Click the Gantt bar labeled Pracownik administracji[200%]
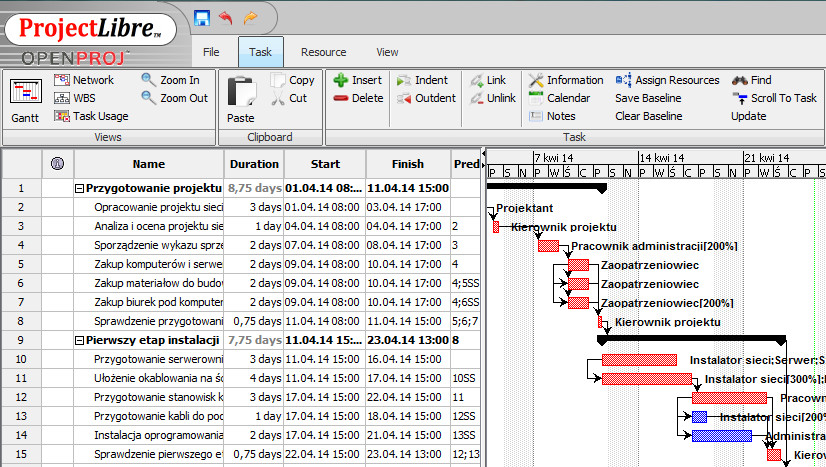 [x=548, y=246]
